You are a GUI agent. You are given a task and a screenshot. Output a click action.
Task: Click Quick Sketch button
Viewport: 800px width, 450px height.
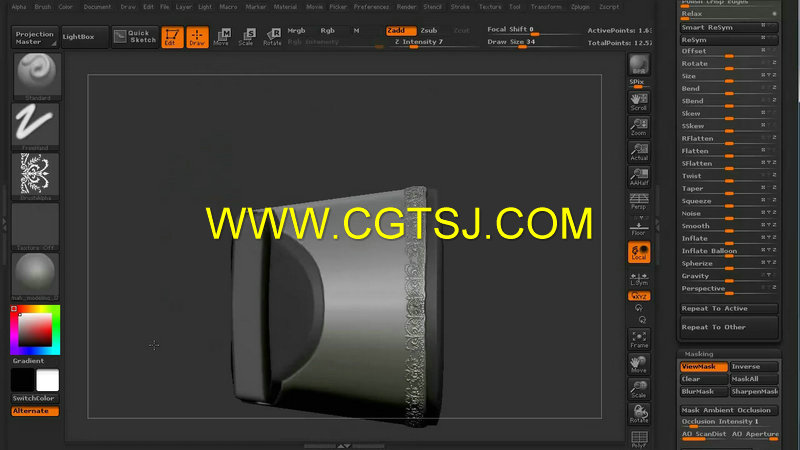click(135, 37)
